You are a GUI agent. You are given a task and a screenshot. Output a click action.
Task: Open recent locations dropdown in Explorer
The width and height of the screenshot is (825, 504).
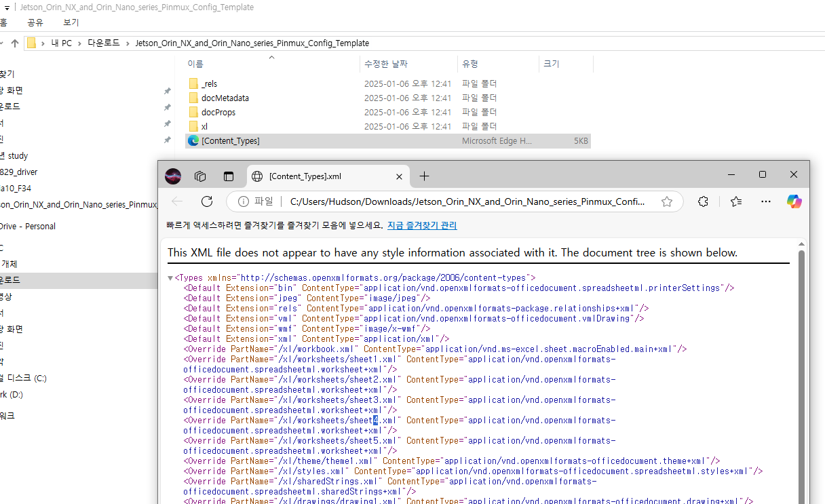2,43
